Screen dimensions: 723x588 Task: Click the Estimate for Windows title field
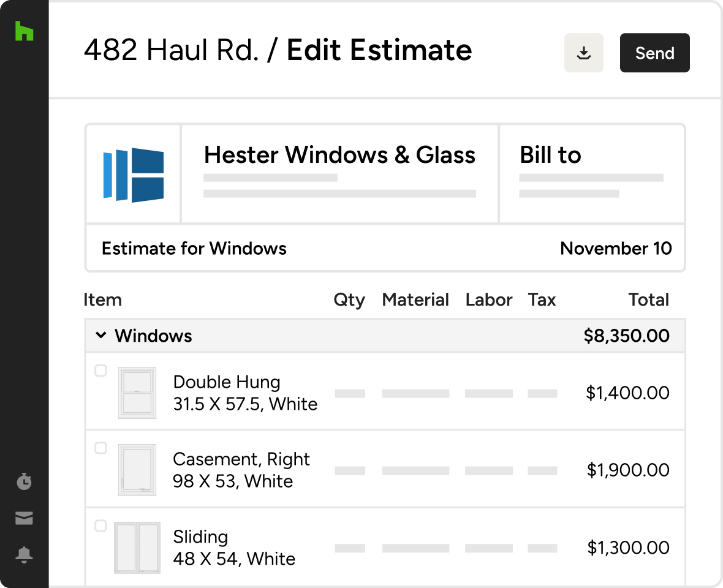(194, 249)
